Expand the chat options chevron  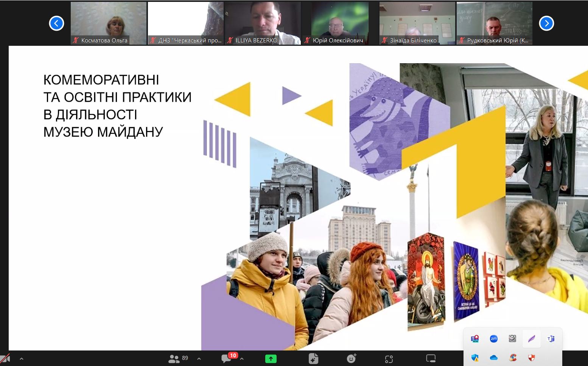click(x=242, y=359)
